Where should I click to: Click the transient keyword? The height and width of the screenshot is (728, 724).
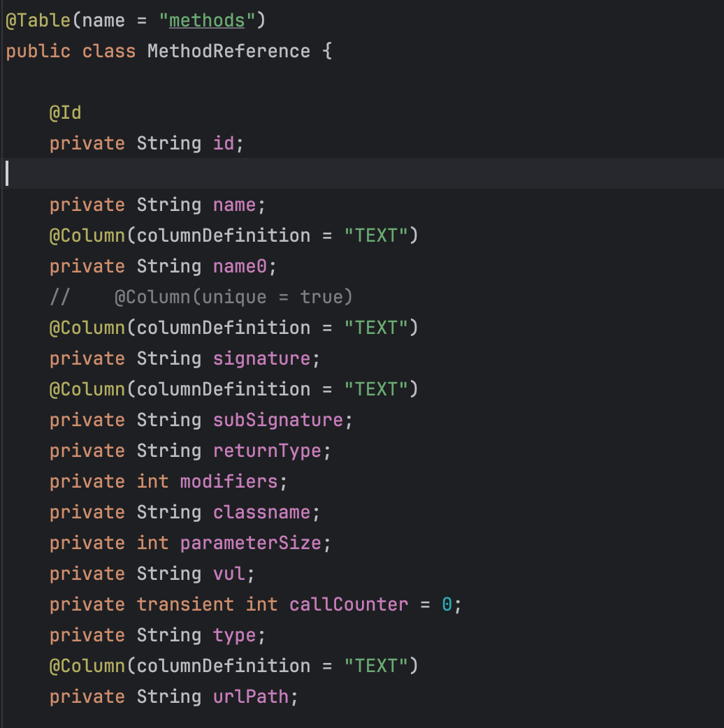click(185, 604)
